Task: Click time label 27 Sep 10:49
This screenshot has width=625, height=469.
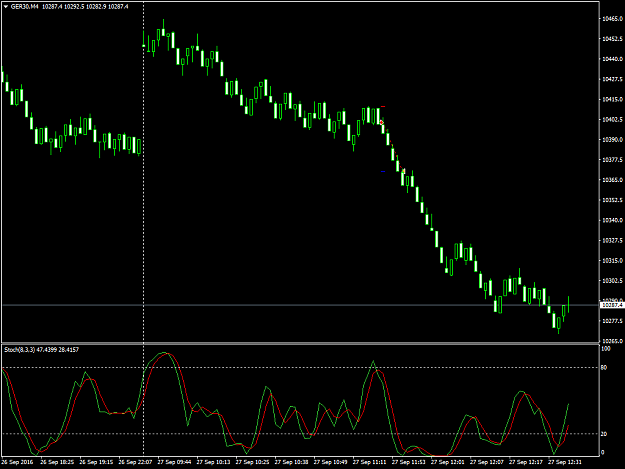Action: click(x=330, y=462)
